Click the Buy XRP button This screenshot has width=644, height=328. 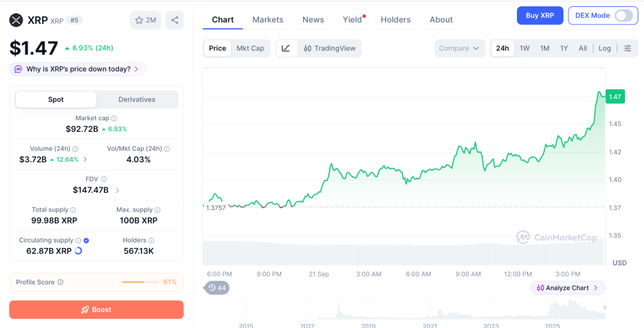540,16
